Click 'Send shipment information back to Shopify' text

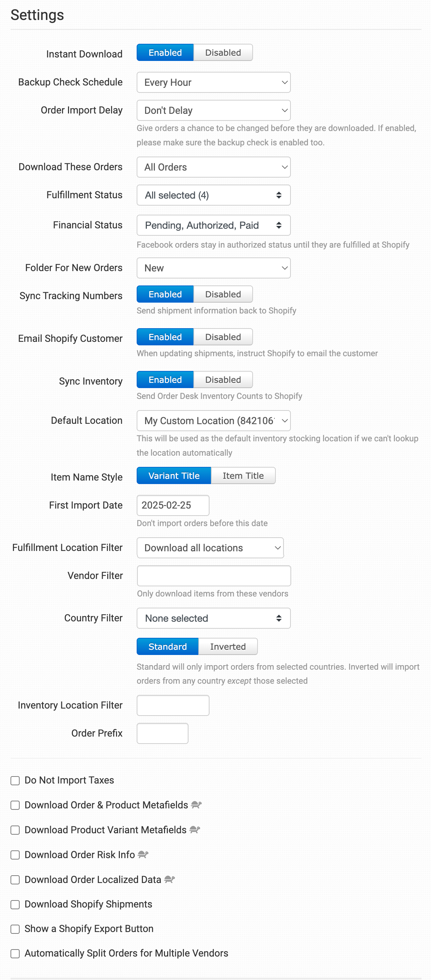216,310
